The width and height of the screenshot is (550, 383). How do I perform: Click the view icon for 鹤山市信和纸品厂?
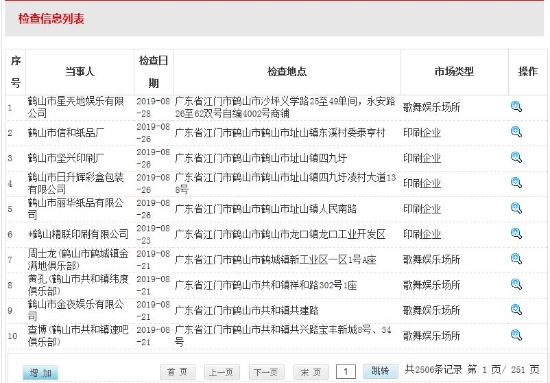[516, 132]
